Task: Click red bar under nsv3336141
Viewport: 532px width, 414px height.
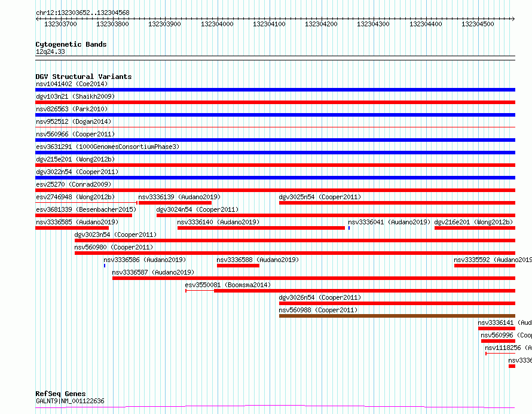Action: click(497, 328)
